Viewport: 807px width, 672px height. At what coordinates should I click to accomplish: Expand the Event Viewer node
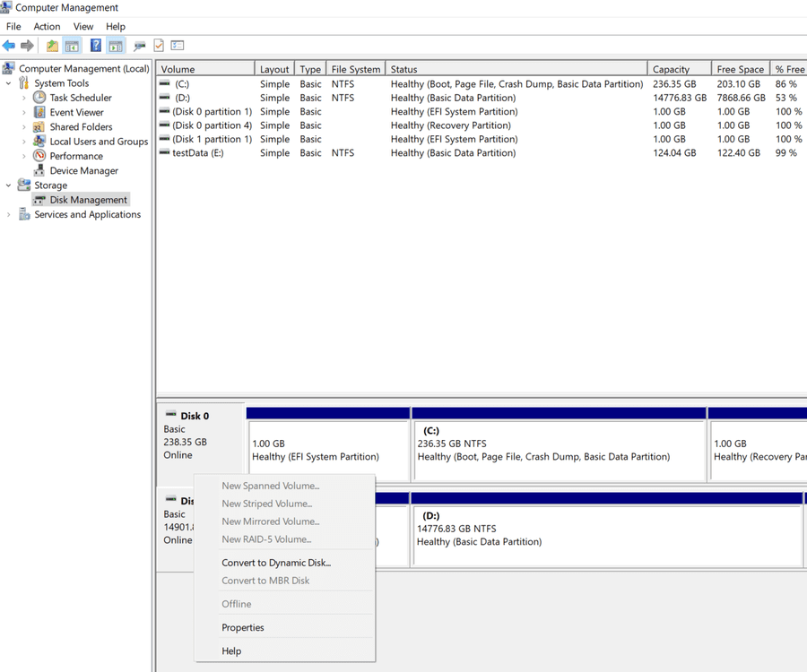pyautogui.click(x=23, y=112)
